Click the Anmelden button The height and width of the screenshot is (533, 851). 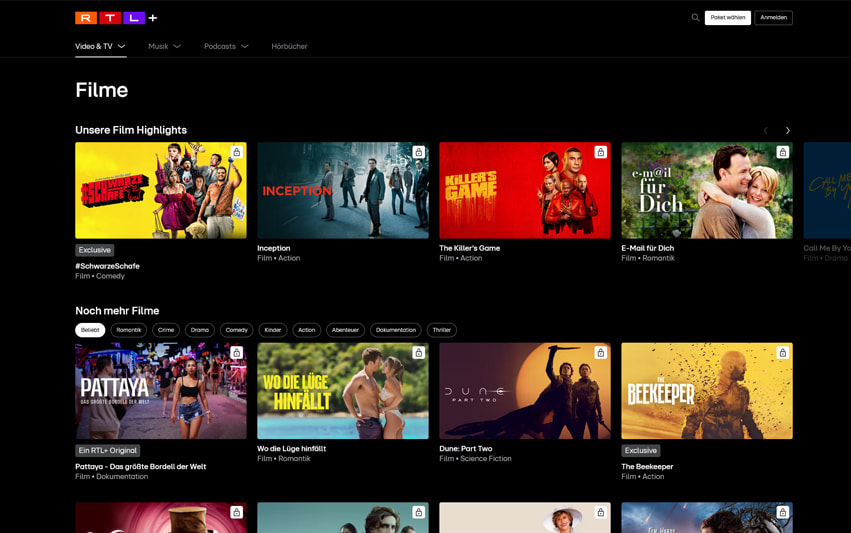(x=773, y=18)
